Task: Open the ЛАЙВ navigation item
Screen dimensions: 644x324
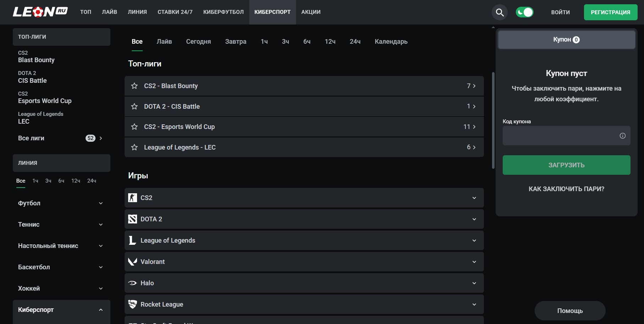Action: click(109, 12)
